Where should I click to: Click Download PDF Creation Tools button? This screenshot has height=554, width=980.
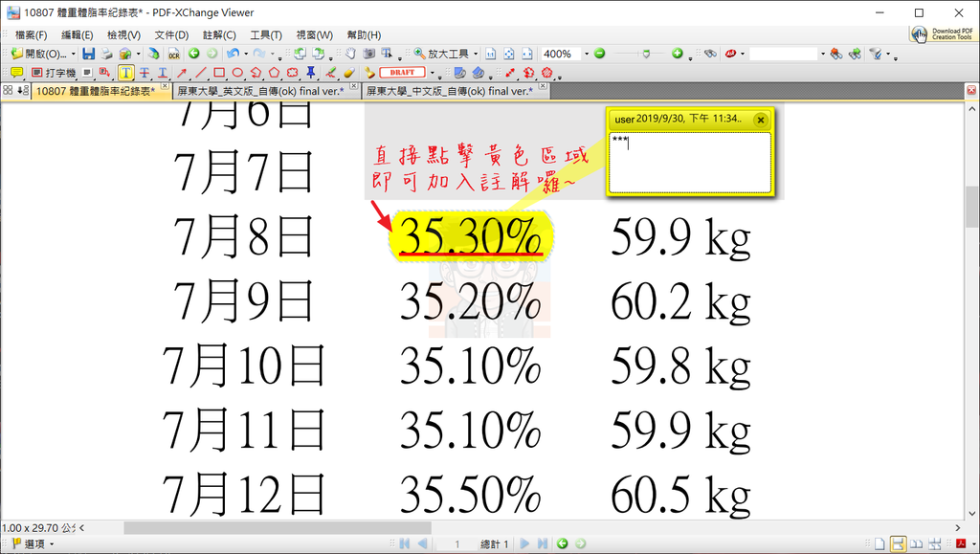pos(943,33)
